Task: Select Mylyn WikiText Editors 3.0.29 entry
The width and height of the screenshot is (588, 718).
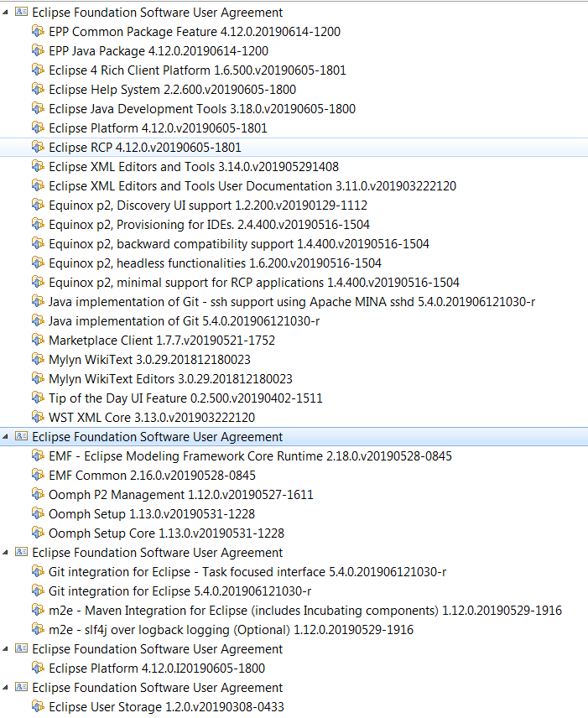Action: point(170,378)
